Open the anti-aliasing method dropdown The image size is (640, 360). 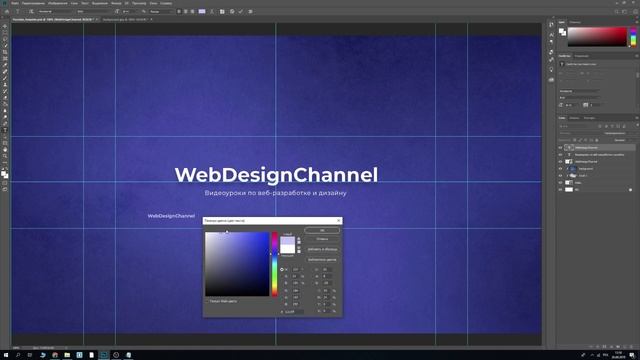pyautogui.click(x=161, y=11)
